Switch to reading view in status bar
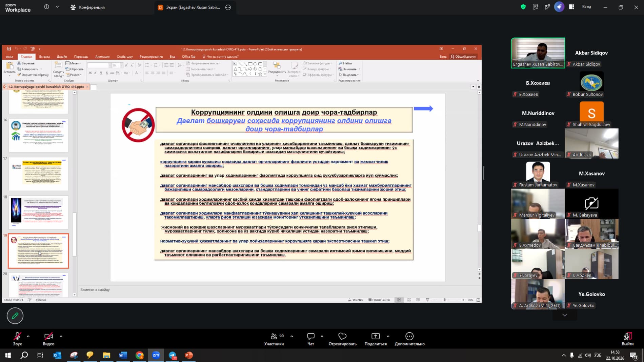Viewport: 644px width, 362px height. 418,300
